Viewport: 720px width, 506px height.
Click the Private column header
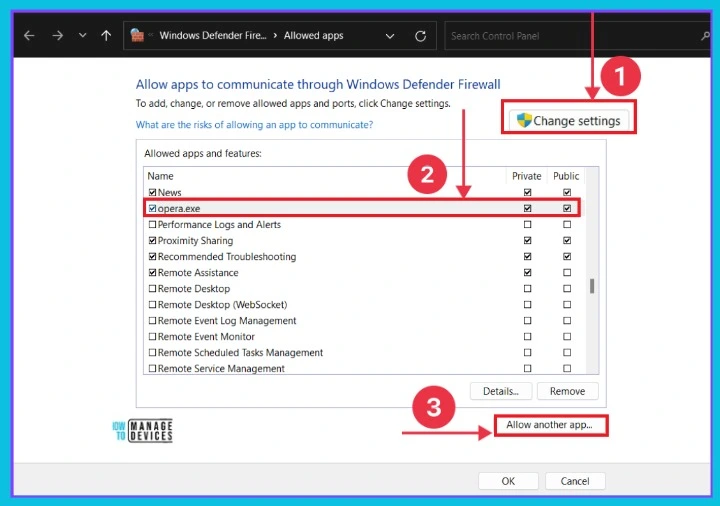527,176
